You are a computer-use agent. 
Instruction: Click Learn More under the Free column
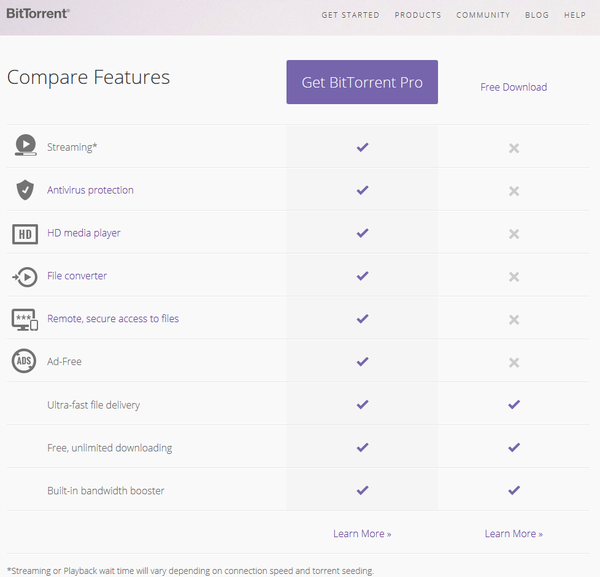tap(513, 534)
